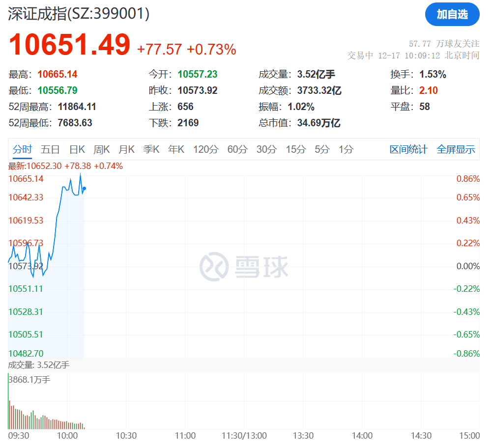Switch to the 日K candlestick tab
The width and height of the screenshot is (493, 448).
coord(77,149)
